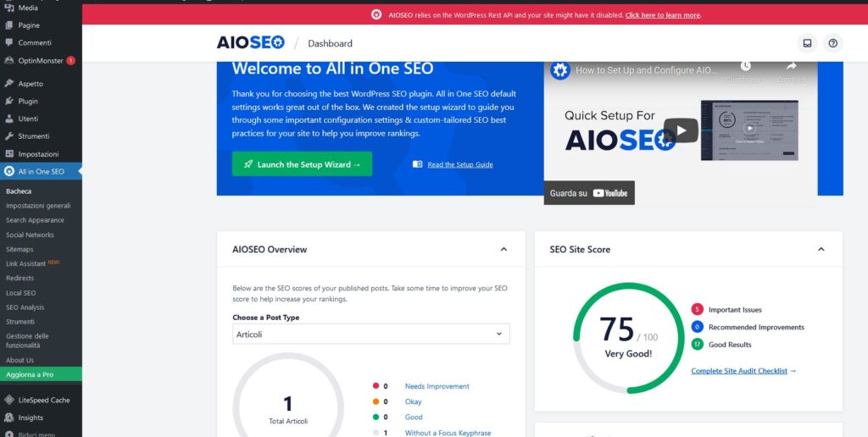Open SEO Analysis submenu item

tap(25, 307)
